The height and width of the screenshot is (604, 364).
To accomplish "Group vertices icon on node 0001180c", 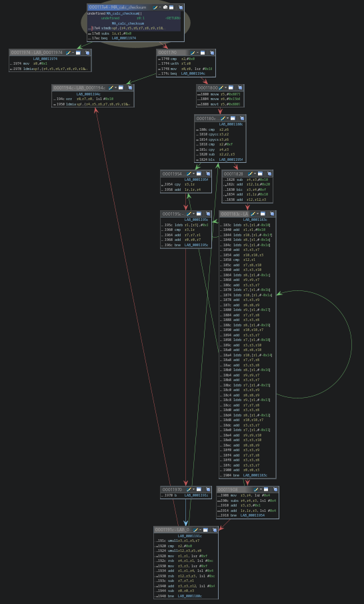I will tap(241, 118).
